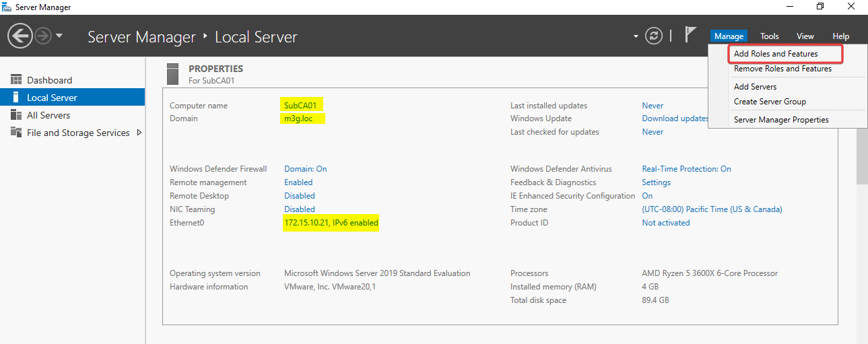This screenshot has height=344, width=868.
Task: Click Create Server Group menu entry
Action: (x=770, y=102)
